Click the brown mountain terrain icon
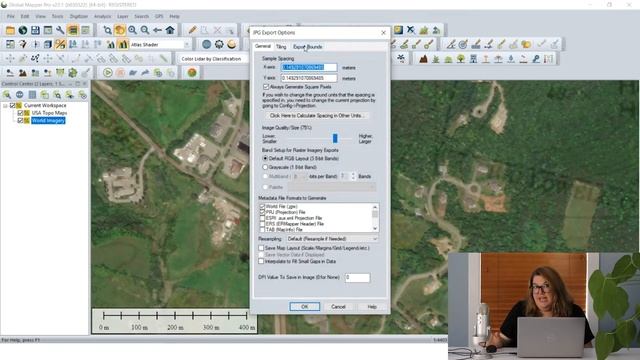 tap(423, 59)
